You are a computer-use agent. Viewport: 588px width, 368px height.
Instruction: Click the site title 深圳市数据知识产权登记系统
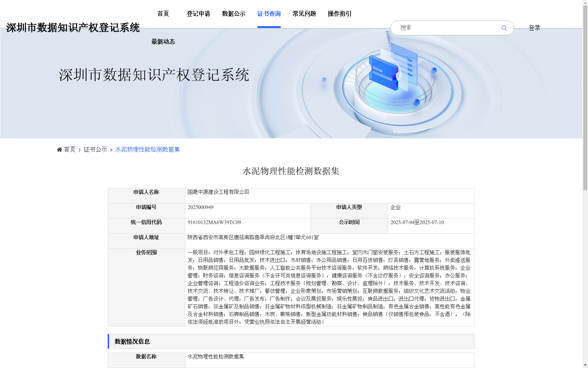click(x=73, y=27)
